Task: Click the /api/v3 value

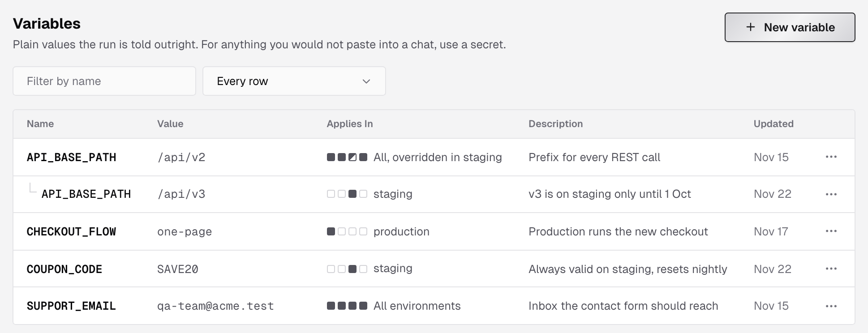Action: coord(181,194)
